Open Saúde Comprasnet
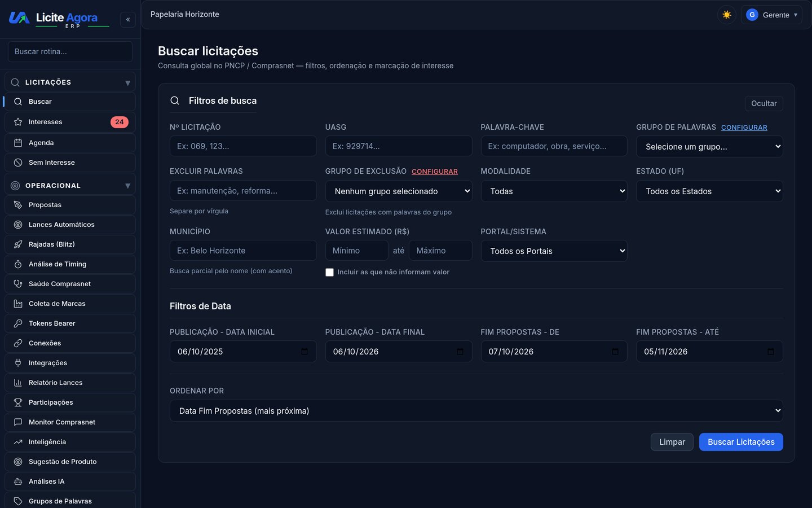 pyautogui.click(x=70, y=284)
